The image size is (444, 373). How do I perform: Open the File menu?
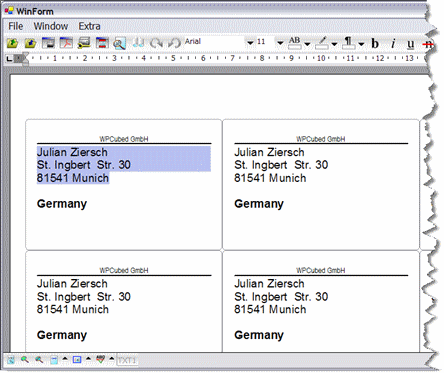coord(16,26)
